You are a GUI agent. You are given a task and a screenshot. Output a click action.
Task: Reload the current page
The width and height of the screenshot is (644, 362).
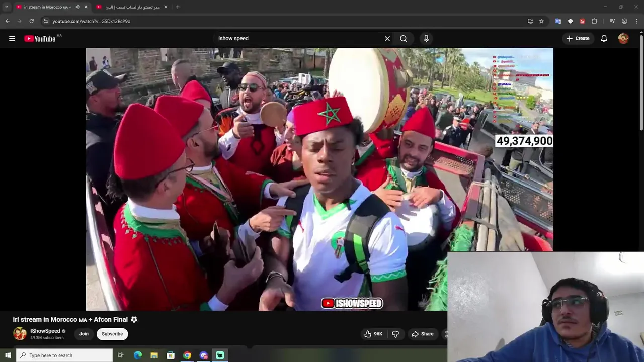[31, 21]
